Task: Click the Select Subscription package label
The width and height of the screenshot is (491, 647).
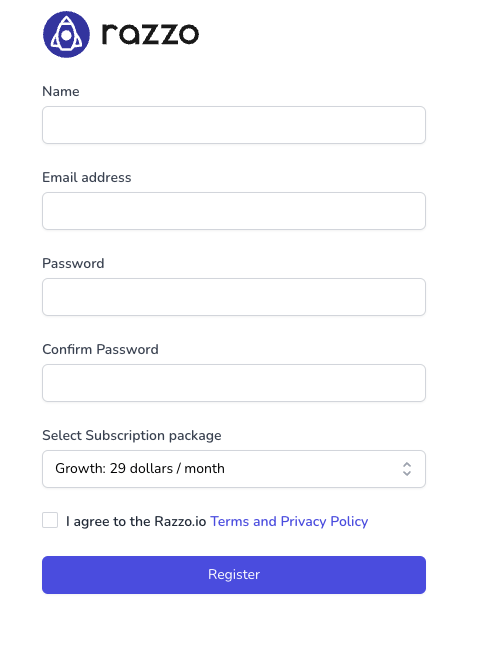Action: click(x=132, y=435)
